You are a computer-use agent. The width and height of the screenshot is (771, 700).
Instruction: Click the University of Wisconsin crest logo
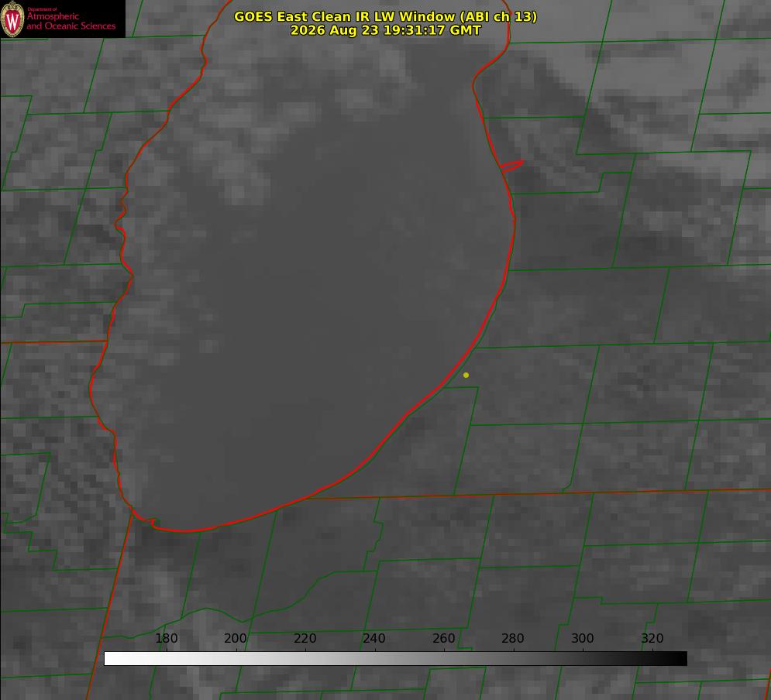[x=12, y=19]
